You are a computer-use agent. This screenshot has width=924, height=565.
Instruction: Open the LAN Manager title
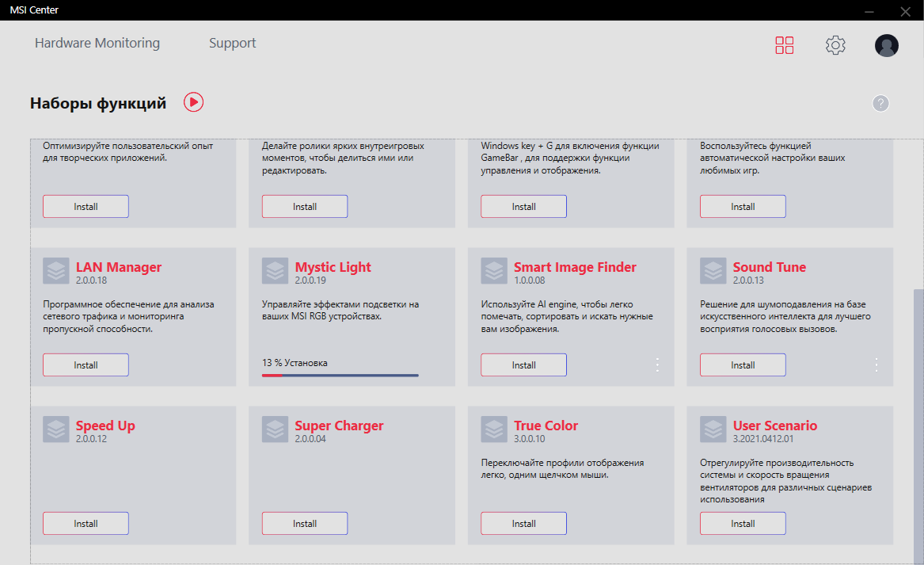(119, 267)
